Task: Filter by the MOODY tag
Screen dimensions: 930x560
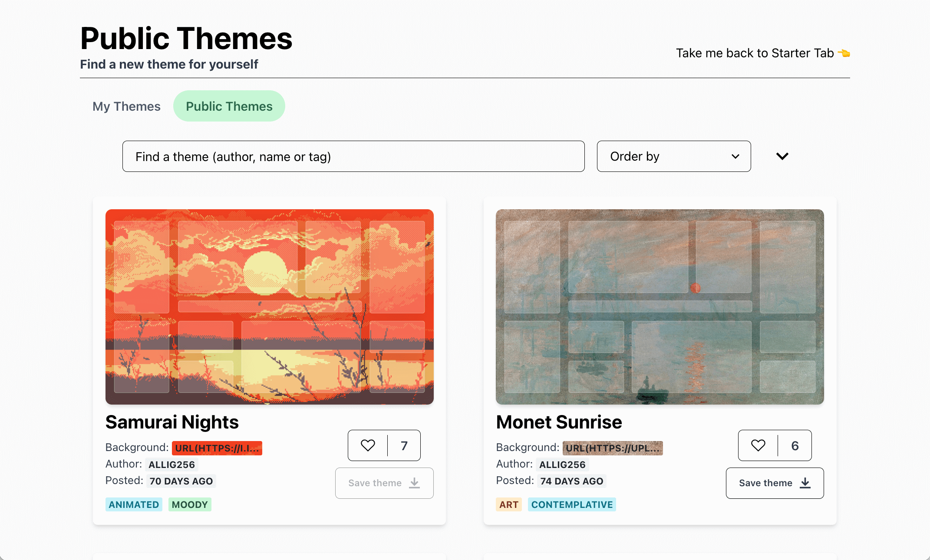Action: 190,504
